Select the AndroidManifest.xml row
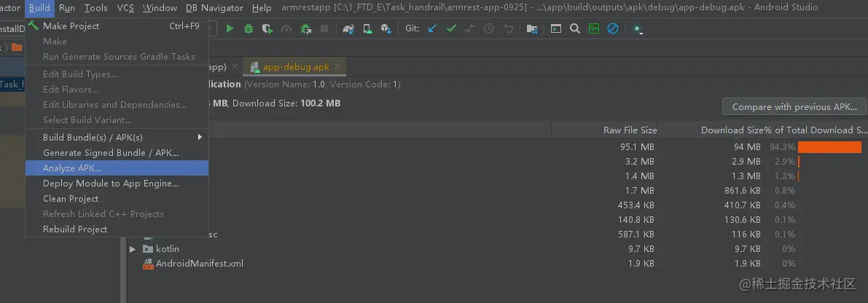This screenshot has width=868, height=303. pyautogui.click(x=497, y=264)
